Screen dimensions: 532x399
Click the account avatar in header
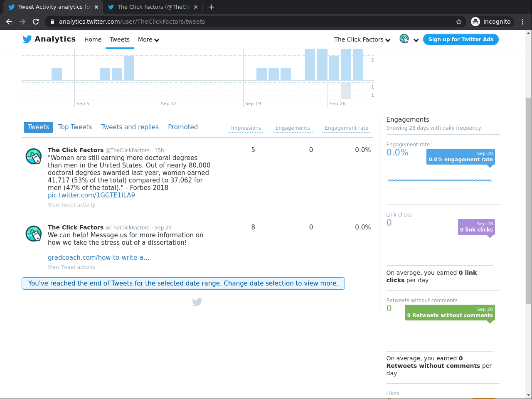[x=404, y=39]
